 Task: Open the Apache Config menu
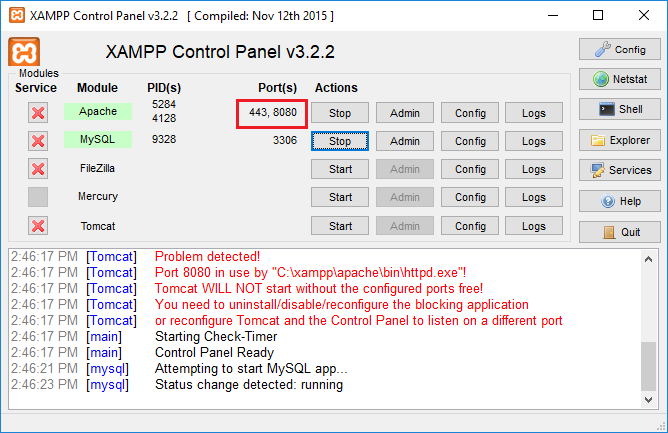[470, 113]
